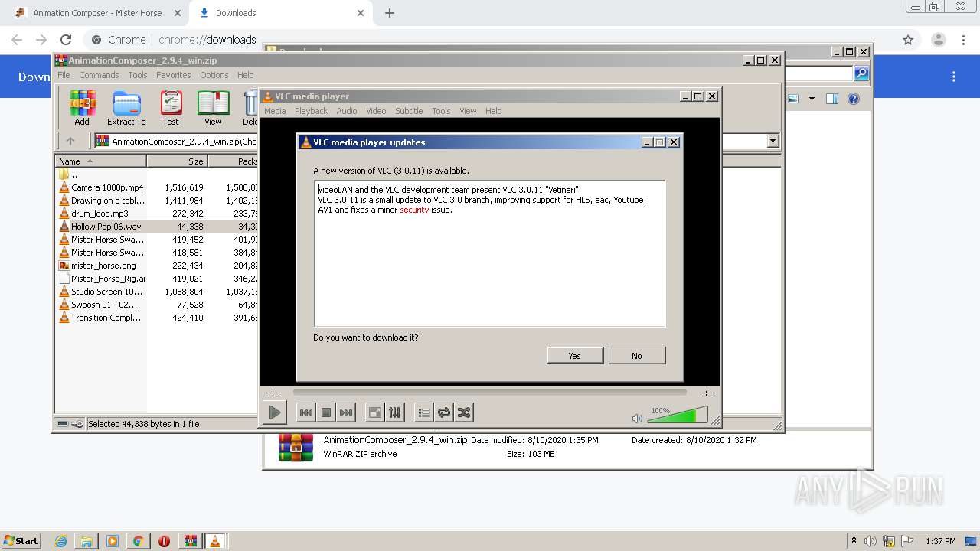980x551 pixels.
Task: Accept VLC update download with Yes
Action: click(x=575, y=355)
